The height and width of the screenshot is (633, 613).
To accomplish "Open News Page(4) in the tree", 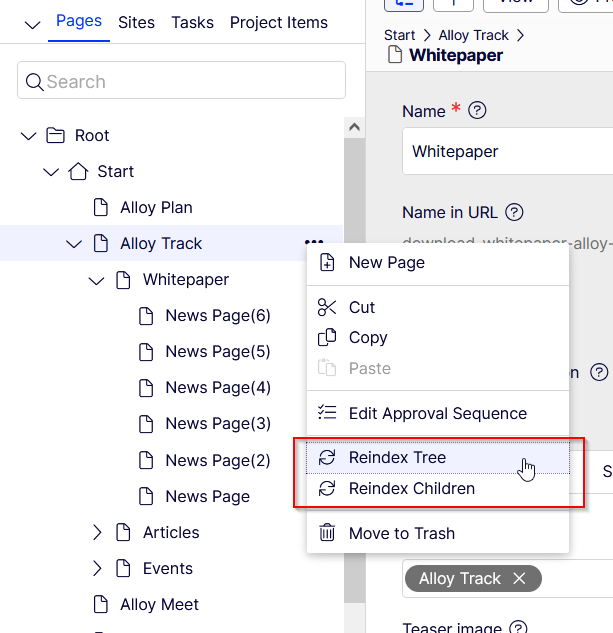I will coord(217,388).
